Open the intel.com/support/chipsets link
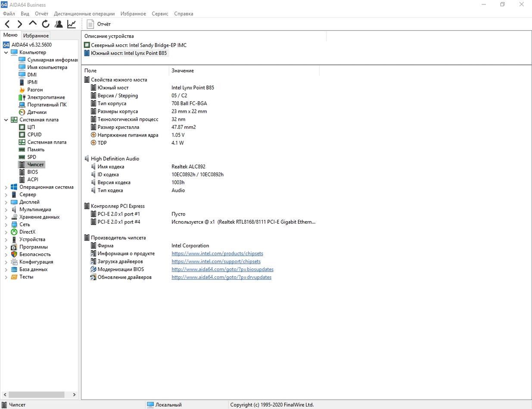Viewport: 532px width, 409px height. pyautogui.click(x=216, y=262)
